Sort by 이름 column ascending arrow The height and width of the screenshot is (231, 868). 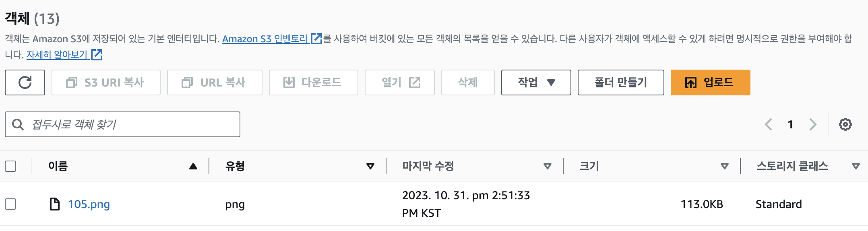point(193,166)
